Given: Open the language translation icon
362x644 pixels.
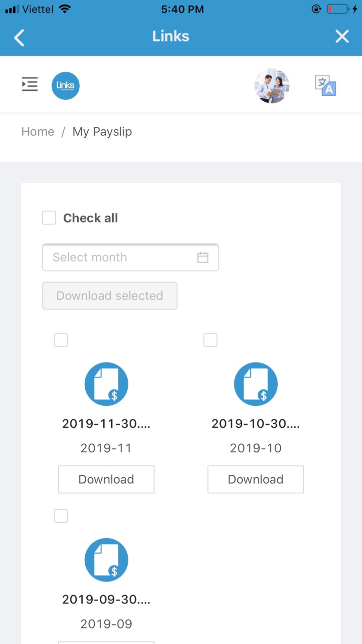Looking at the screenshot, I should [x=326, y=85].
